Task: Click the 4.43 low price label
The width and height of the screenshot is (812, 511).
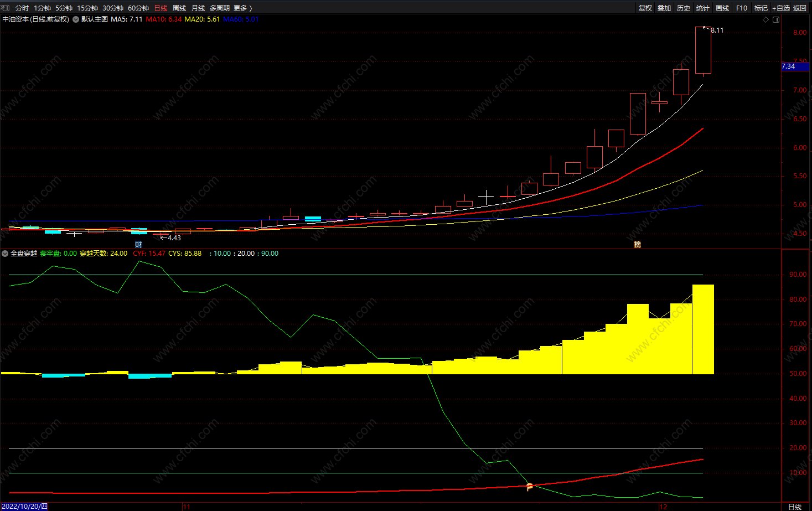Action: pos(174,238)
